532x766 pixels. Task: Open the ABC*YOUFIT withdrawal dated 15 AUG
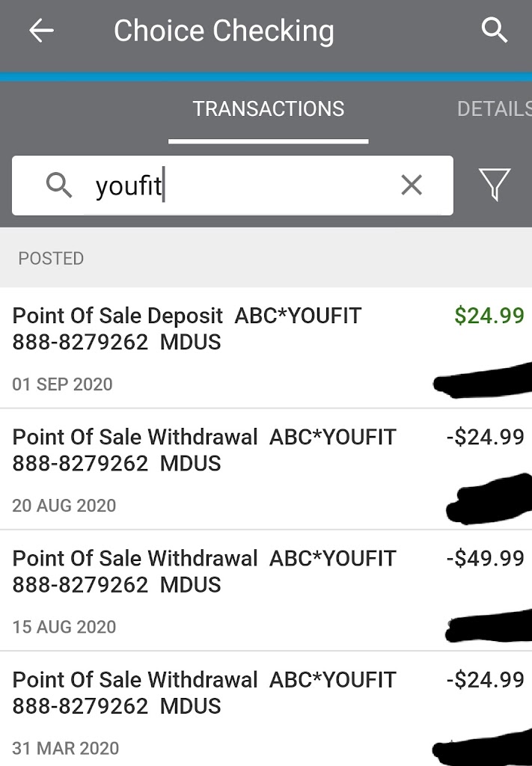tap(204, 572)
